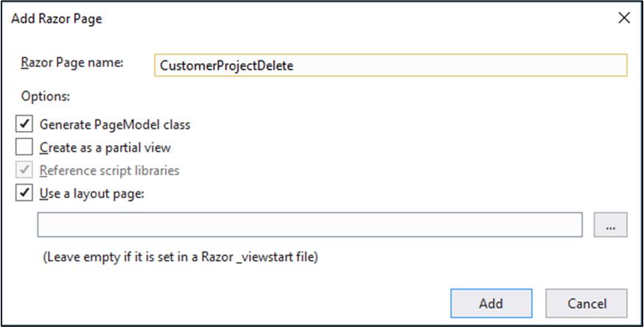Screen dimensions: 644x327
Task: Focus the Razor Page name text field
Action: click(x=391, y=66)
